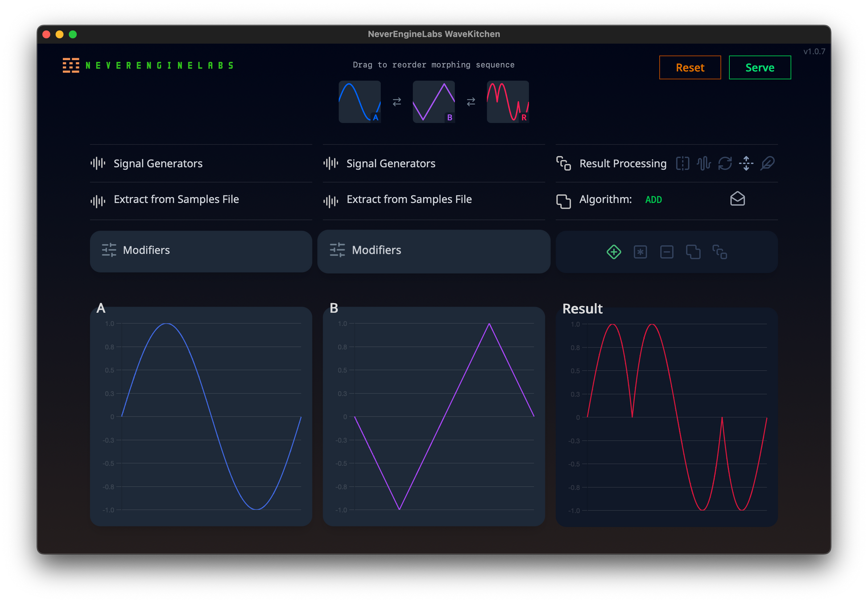The width and height of the screenshot is (868, 603).
Task: Click the mirror/flip icon in Result Processing
Action: (682, 163)
